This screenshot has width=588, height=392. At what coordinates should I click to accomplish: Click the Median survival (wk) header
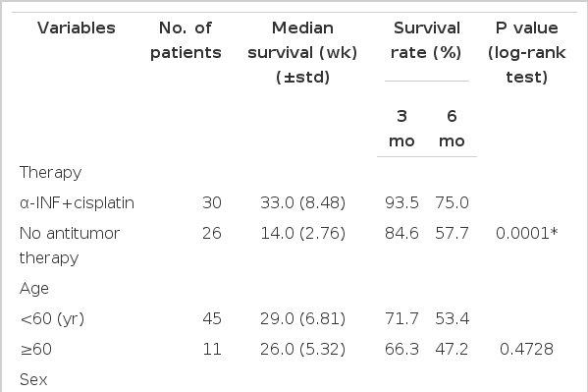302,53
